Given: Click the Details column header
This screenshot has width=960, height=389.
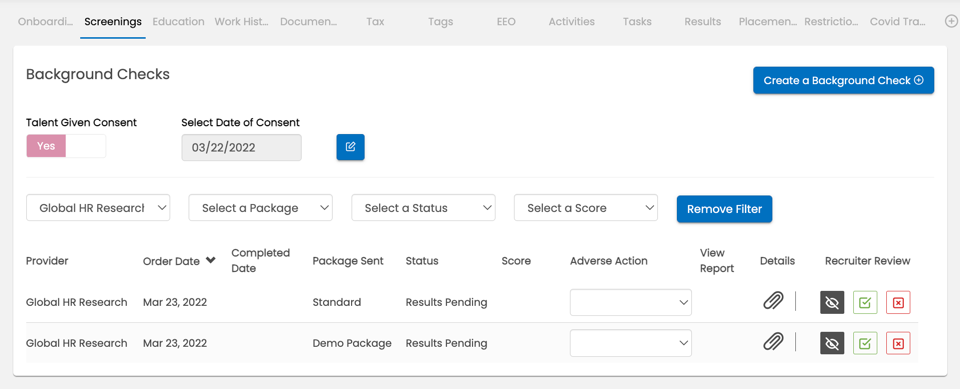Looking at the screenshot, I should tap(778, 260).
